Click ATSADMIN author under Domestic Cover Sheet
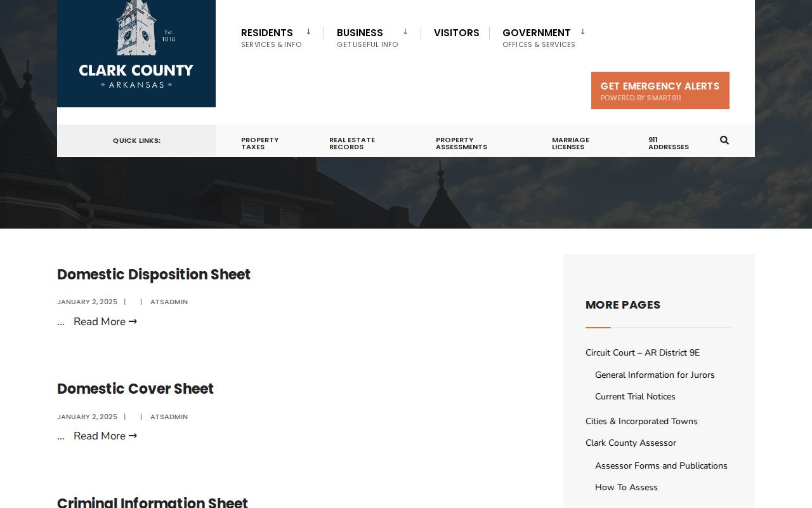Screen dimensions: 812x508 (x=169, y=417)
